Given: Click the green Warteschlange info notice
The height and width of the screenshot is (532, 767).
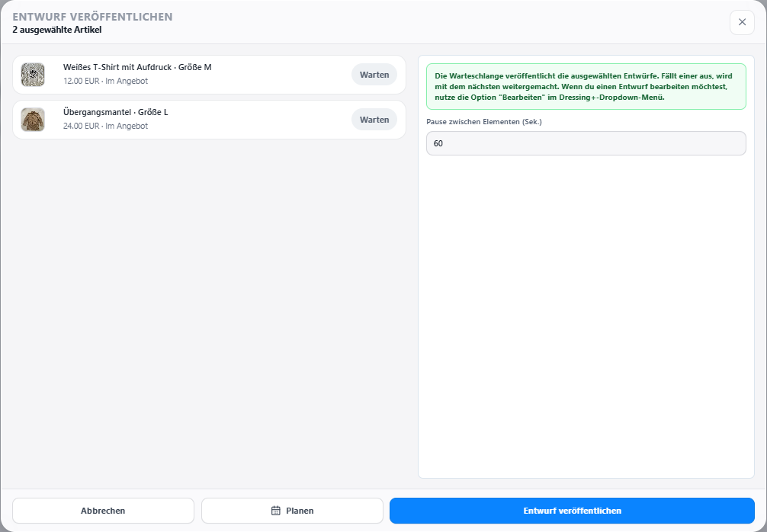Looking at the screenshot, I should [586, 87].
